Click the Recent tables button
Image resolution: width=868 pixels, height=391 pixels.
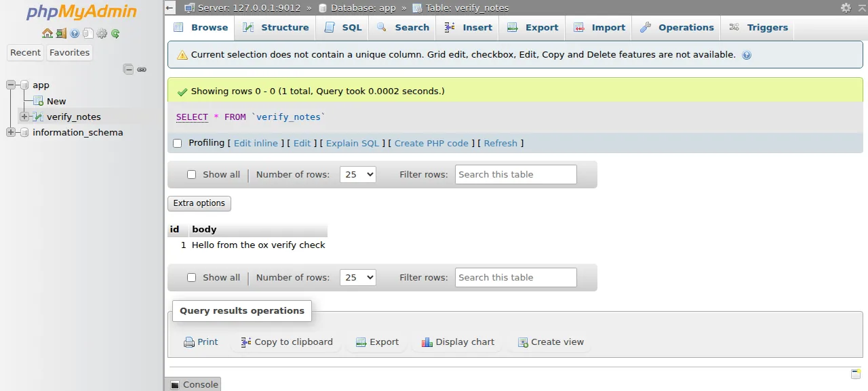[x=25, y=52]
